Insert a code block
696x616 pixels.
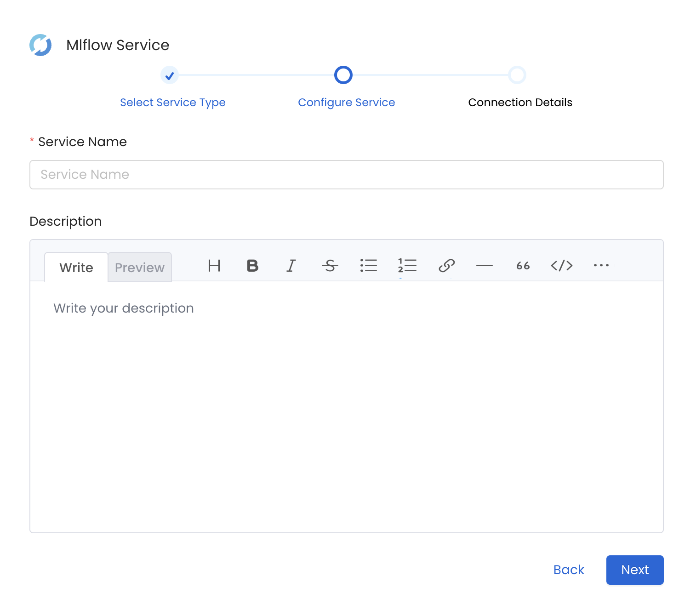tap(562, 266)
